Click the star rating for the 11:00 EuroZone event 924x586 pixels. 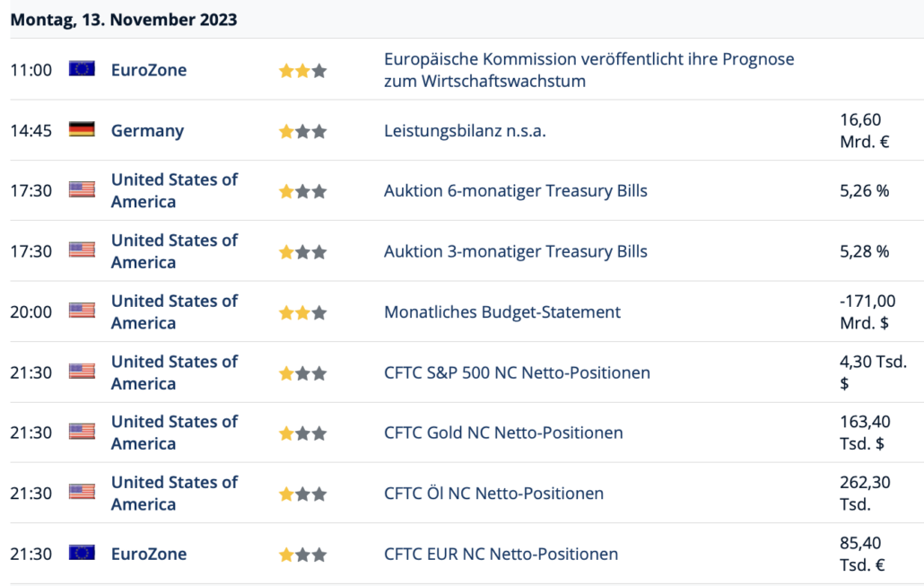[x=302, y=71]
